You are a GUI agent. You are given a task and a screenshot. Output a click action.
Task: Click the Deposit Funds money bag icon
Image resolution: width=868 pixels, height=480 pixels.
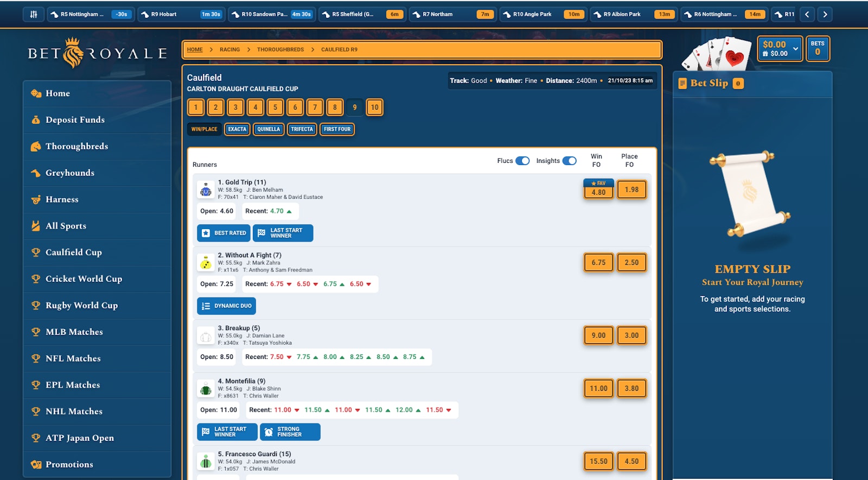[36, 120]
